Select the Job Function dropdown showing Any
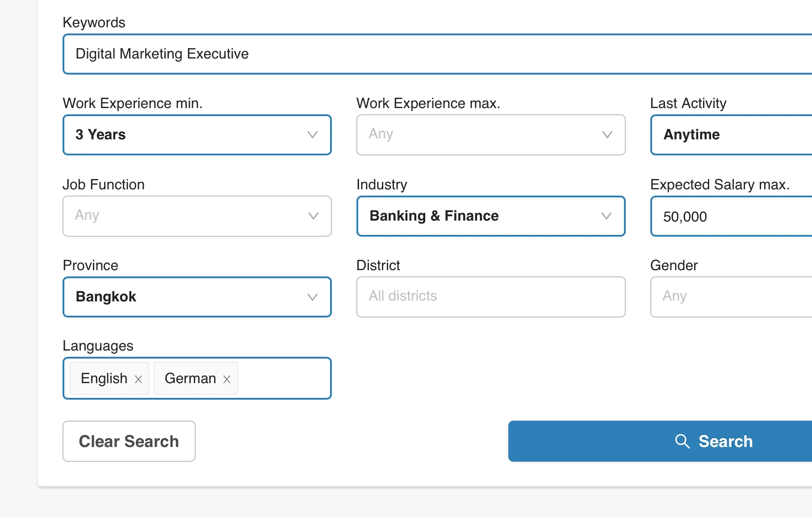Image resolution: width=812 pixels, height=518 pixels. pos(197,216)
